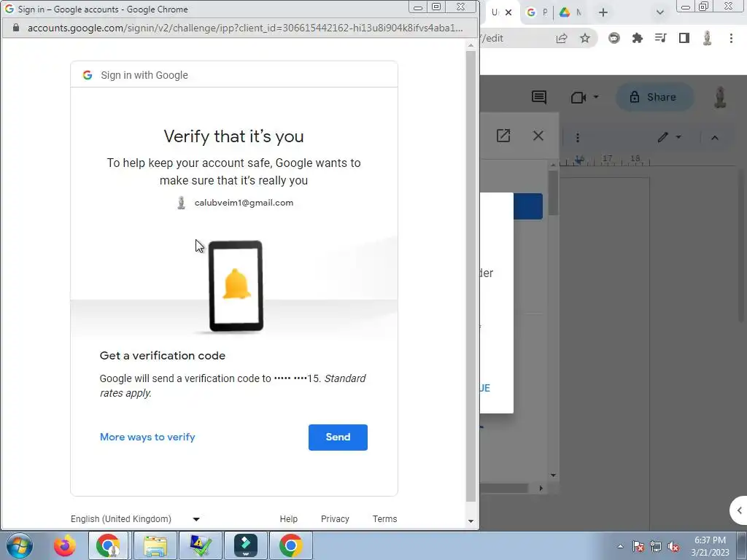747x560 pixels.
Task: Switch to the Google Drive tab in the background Chrome
Action: [x=570, y=12]
